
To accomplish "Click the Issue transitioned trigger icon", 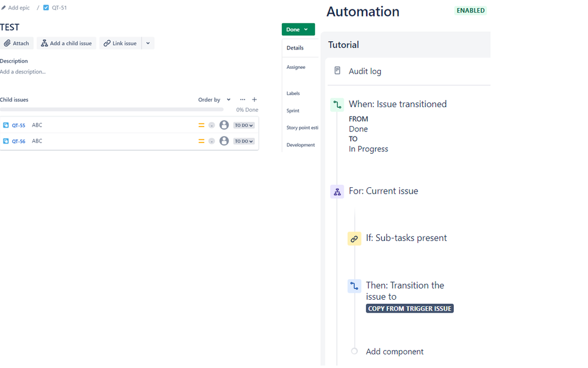I will (337, 105).
